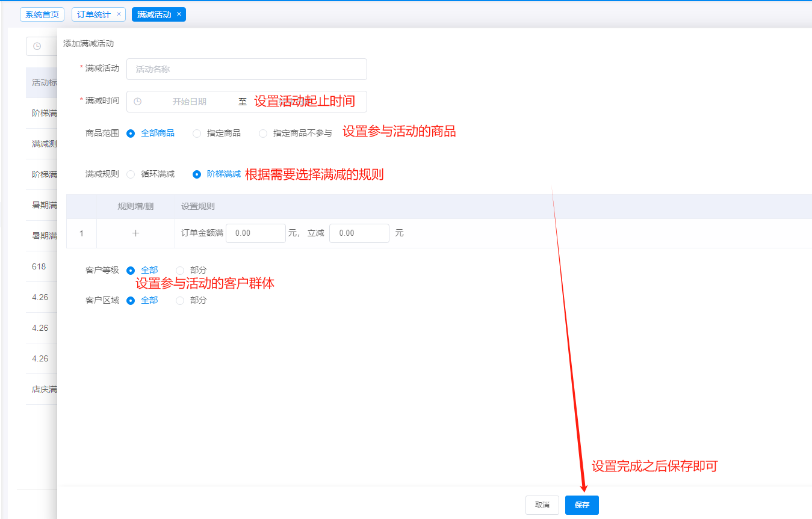Switch to 系统首页 tab
This screenshot has height=519, width=812.
pos(42,14)
